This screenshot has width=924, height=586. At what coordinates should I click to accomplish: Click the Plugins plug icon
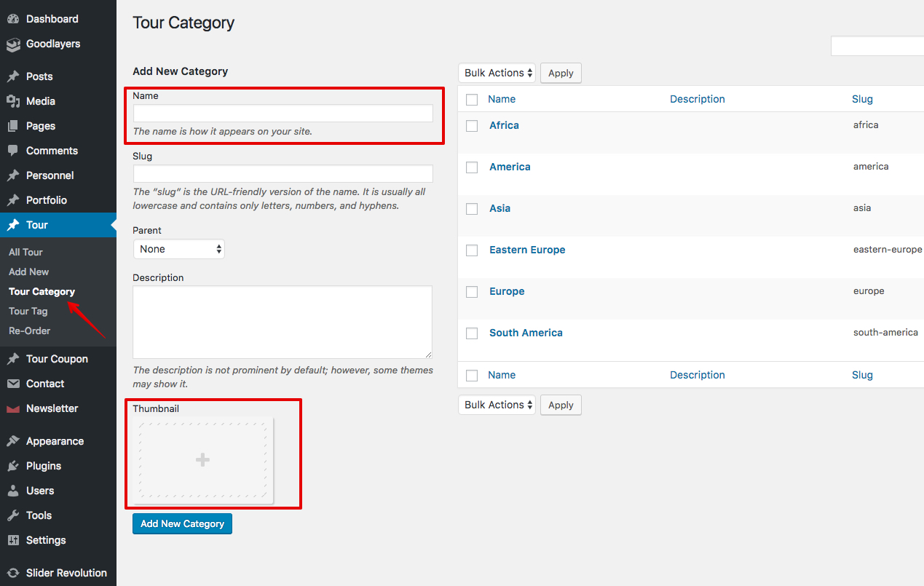pos(13,466)
